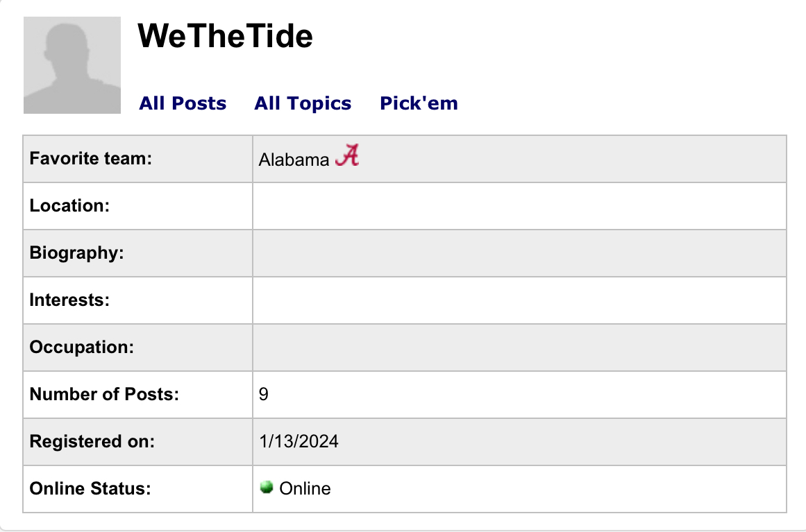Open the All Topics link
The width and height of the screenshot is (806, 532).
[x=303, y=103]
